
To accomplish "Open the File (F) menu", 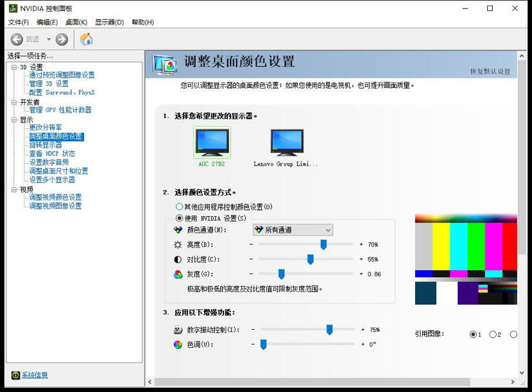I will tap(19, 22).
